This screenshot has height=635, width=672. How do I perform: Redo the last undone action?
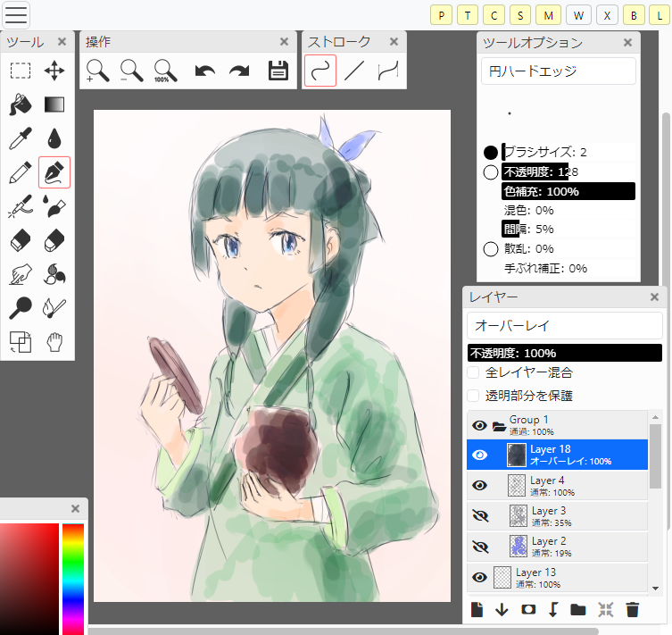[x=239, y=71]
